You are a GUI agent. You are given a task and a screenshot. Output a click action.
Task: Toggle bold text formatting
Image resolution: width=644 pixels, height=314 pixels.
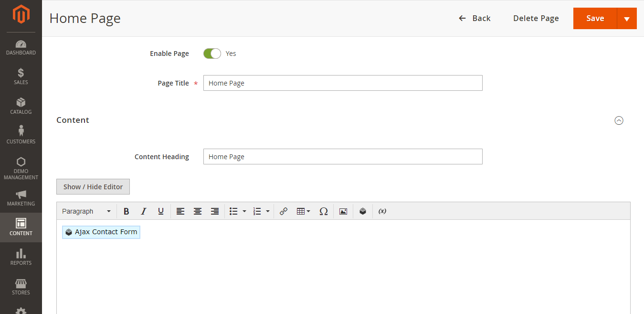click(126, 211)
